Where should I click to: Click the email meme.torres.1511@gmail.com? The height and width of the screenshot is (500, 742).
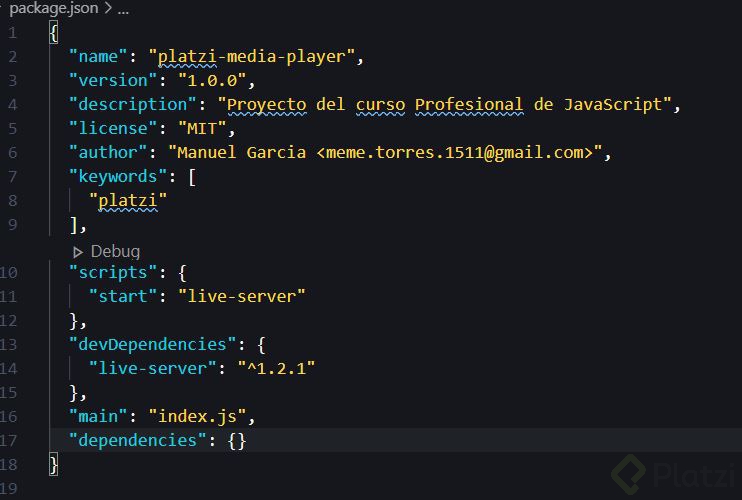[x=455, y=152]
